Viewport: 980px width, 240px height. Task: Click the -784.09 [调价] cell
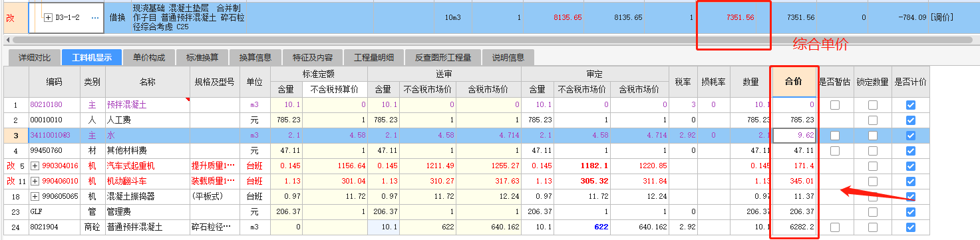925,17
